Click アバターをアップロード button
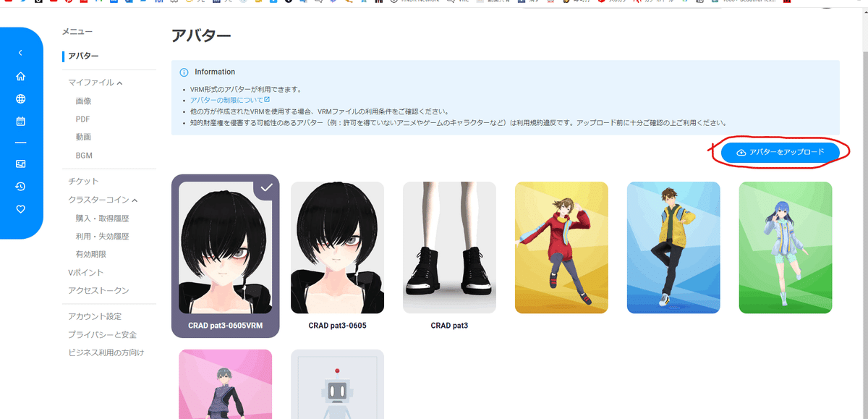This screenshot has width=868, height=419. click(x=780, y=153)
